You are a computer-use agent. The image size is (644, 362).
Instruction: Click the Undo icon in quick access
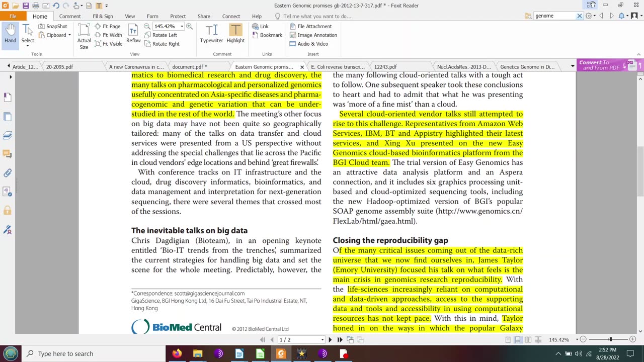[55, 6]
